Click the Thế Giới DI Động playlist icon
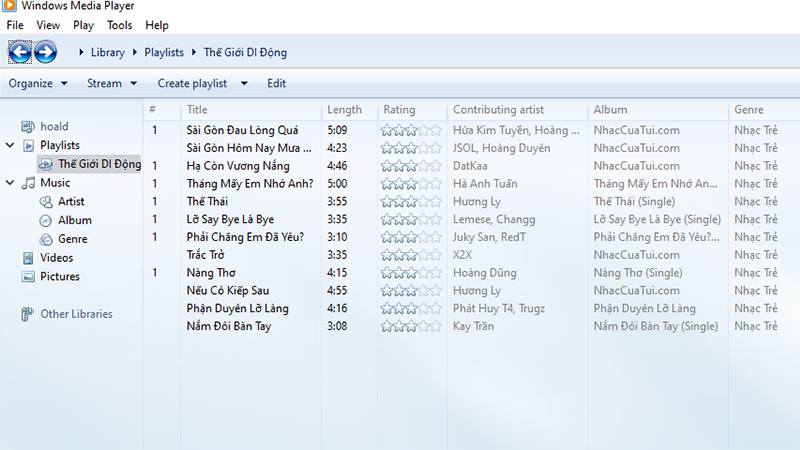The width and height of the screenshot is (800, 450). pos(46,164)
